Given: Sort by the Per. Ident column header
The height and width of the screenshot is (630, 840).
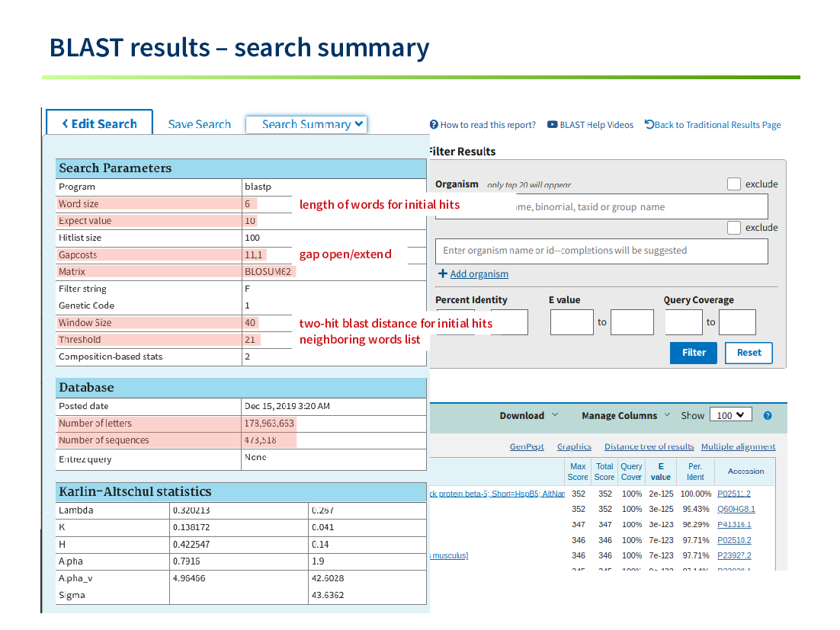Looking at the screenshot, I should (695, 472).
